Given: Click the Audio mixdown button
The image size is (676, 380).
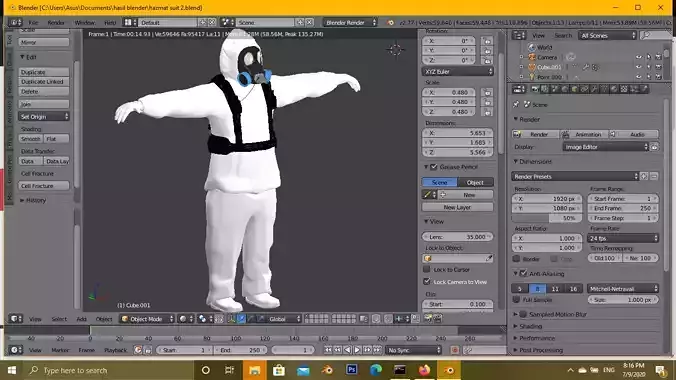Looking at the screenshot, I should pyautogui.click(x=633, y=134).
